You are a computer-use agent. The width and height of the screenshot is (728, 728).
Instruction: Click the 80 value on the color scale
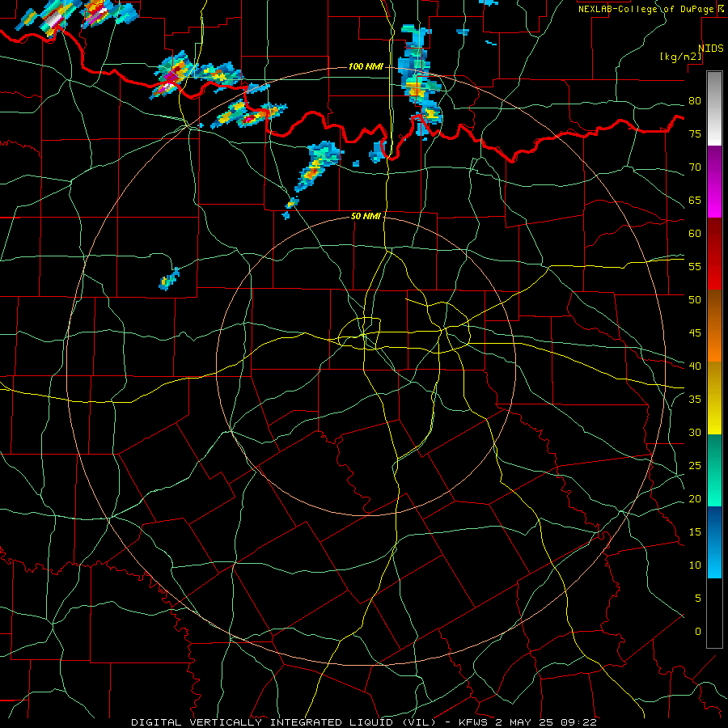695,101
